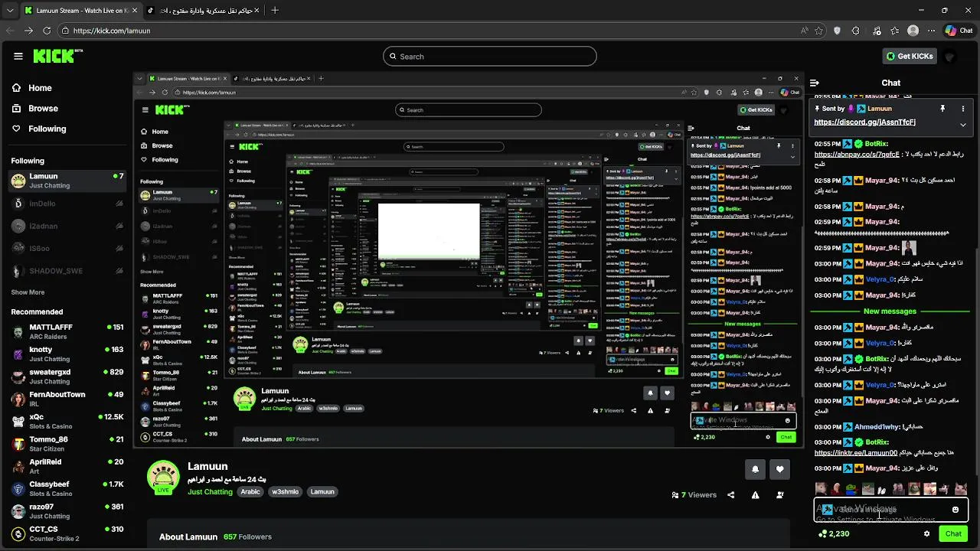Open xQc recommended channel

pyautogui.click(x=67, y=421)
